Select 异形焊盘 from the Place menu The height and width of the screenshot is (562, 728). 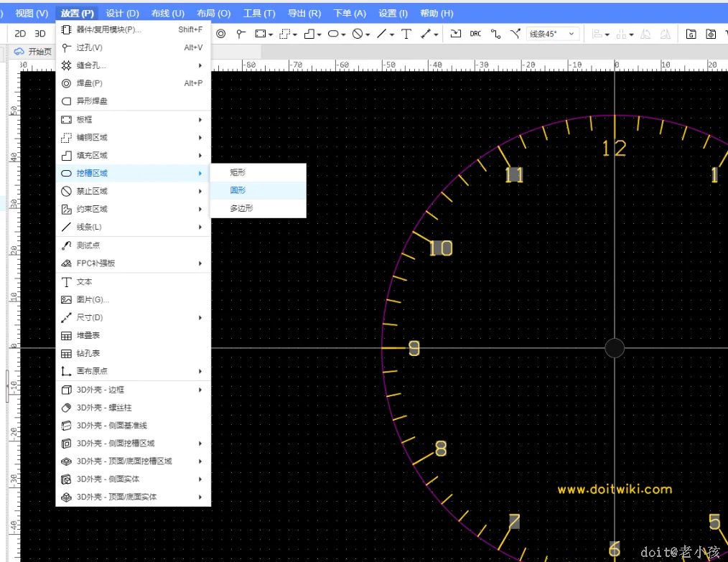tap(92, 101)
